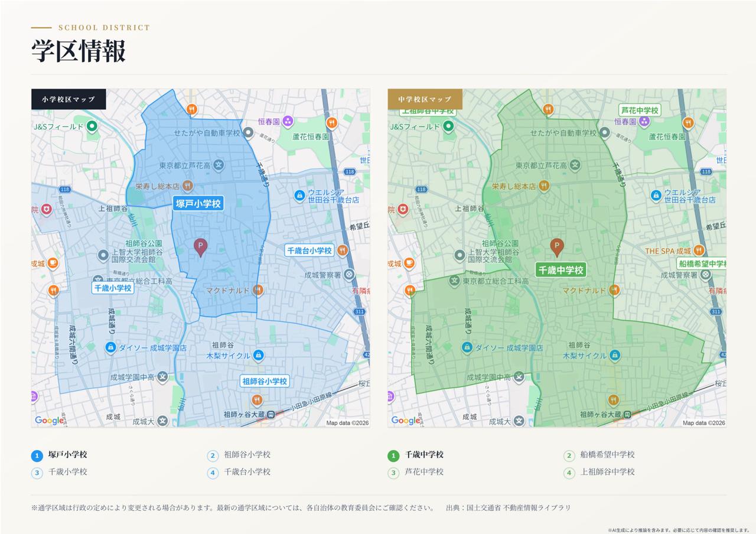Image resolution: width=756 pixels, height=534 pixels.
Task: Click the 千歳中学校 map label
Action: 560,270
